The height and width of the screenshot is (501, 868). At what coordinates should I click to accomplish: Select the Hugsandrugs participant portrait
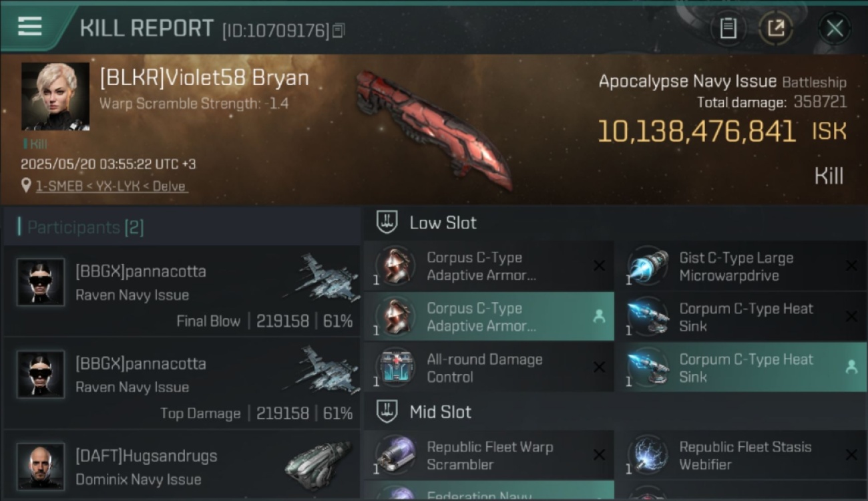[41, 466]
